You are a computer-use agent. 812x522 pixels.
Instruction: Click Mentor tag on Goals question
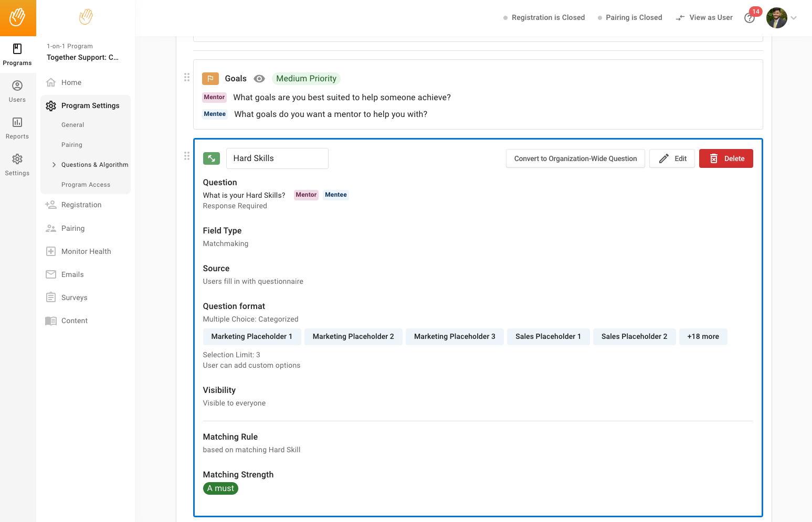[214, 97]
